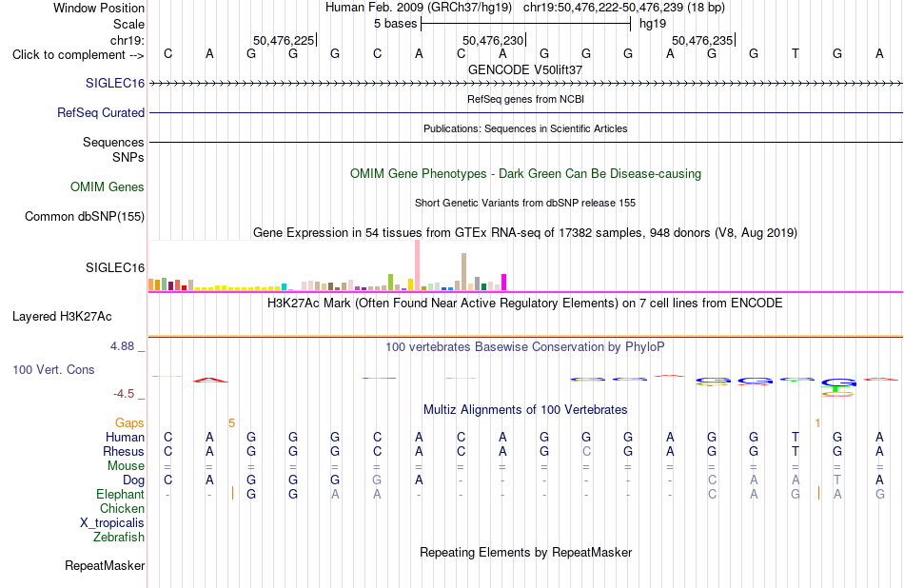
Task: Click 'Human Feb. 2009 (GRCh37/hg19)' header text
Action: point(419,8)
